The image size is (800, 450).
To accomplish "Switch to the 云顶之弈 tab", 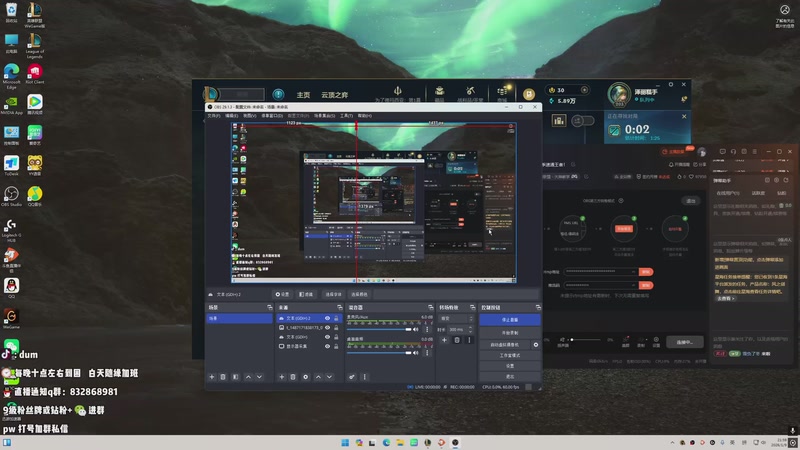I will coord(335,94).
